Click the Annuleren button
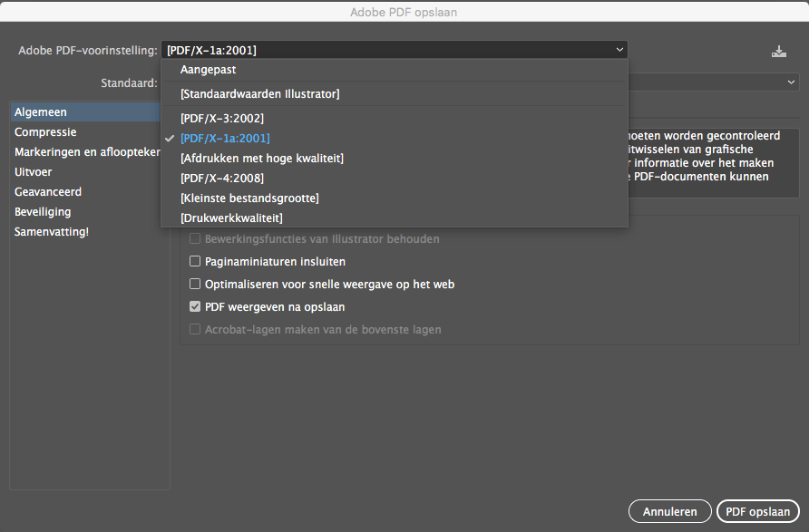The image size is (809, 532). (669, 511)
